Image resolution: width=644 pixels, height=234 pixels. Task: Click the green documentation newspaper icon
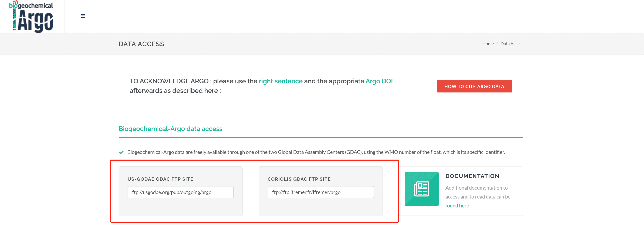point(421,189)
